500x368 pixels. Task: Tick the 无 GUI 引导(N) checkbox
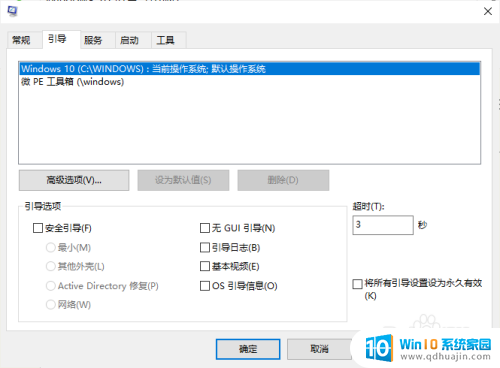click(205, 228)
